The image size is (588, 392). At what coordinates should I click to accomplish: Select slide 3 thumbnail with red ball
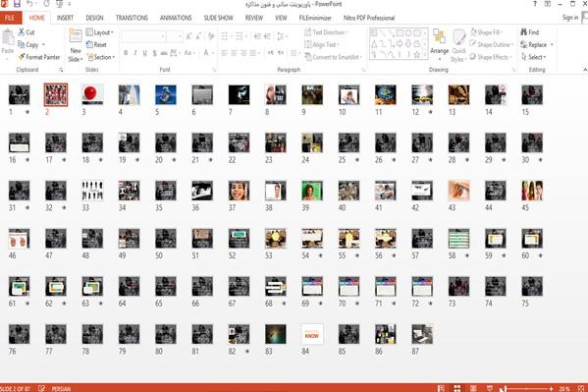(92, 94)
